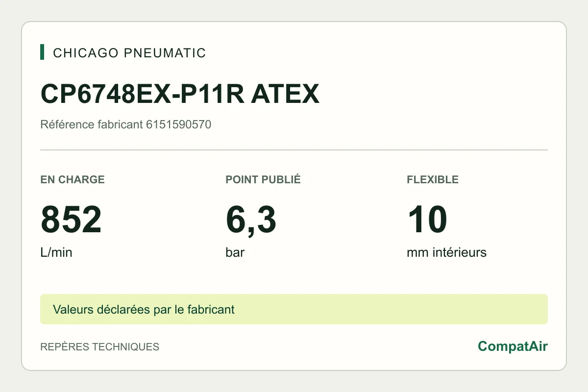
Task: Click the POINT PUBLIÉ heading
Action: coord(263,179)
